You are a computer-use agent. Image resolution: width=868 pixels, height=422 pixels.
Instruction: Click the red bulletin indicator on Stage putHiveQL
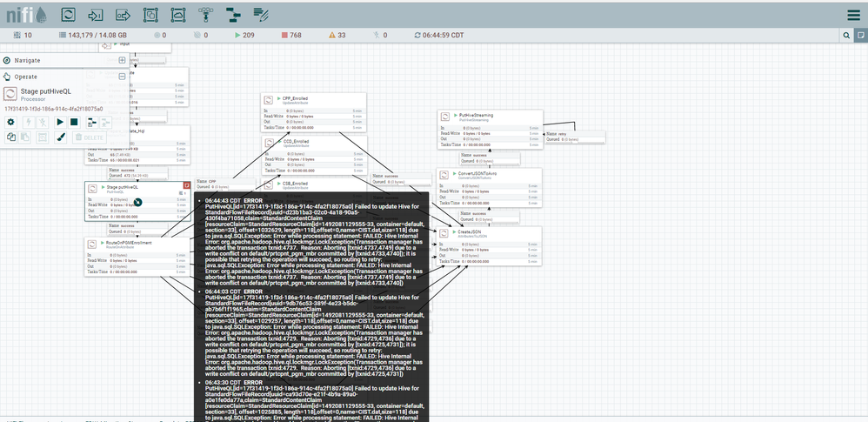click(x=186, y=186)
